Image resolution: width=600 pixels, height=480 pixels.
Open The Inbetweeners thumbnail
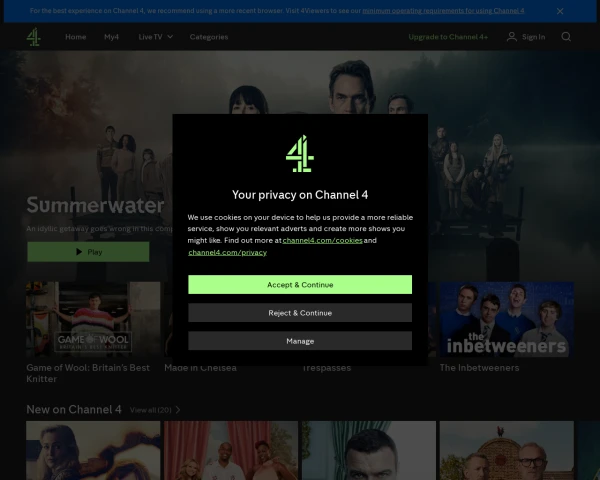pos(507,320)
